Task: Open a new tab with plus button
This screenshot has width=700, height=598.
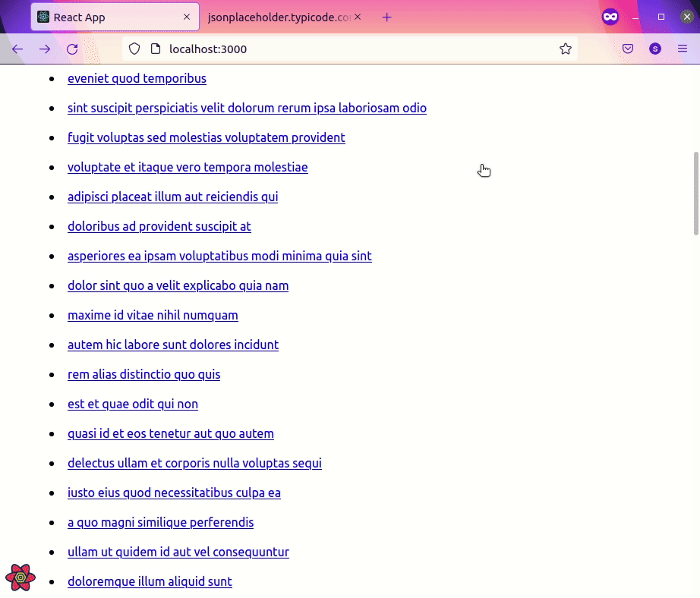Action: [387, 17]
